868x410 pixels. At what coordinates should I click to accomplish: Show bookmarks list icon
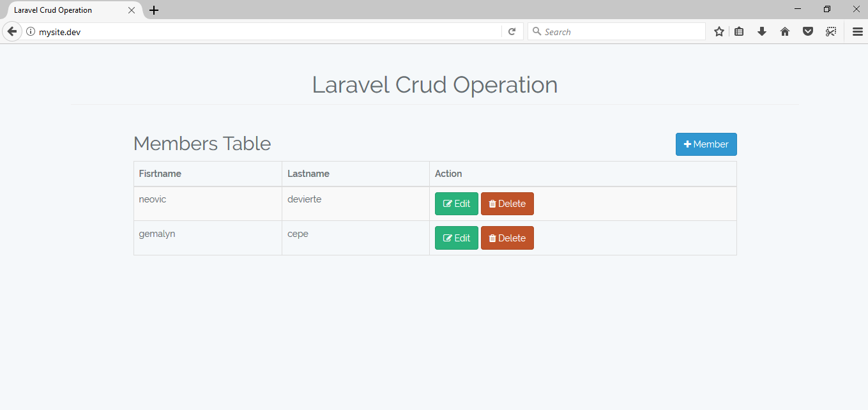pyautogui.click(x=739, y=31)
